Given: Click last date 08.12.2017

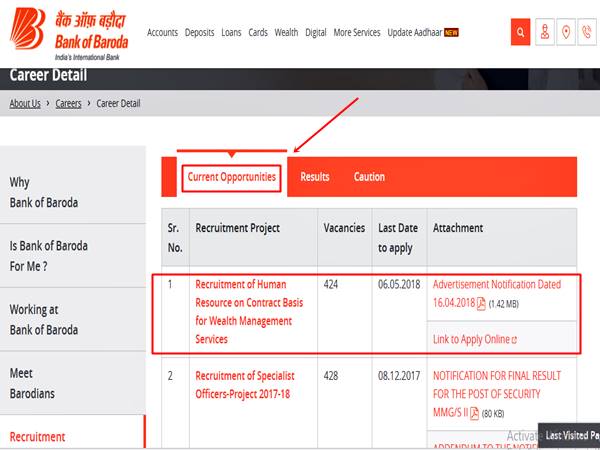Looking at the screenshot, I should coord(399,376).
